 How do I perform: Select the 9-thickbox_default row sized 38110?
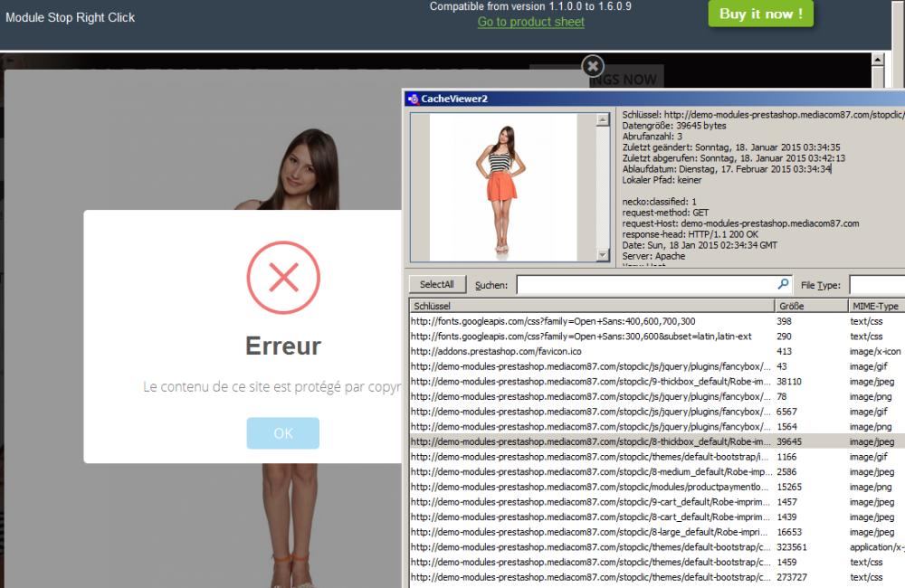pos(657,382)
